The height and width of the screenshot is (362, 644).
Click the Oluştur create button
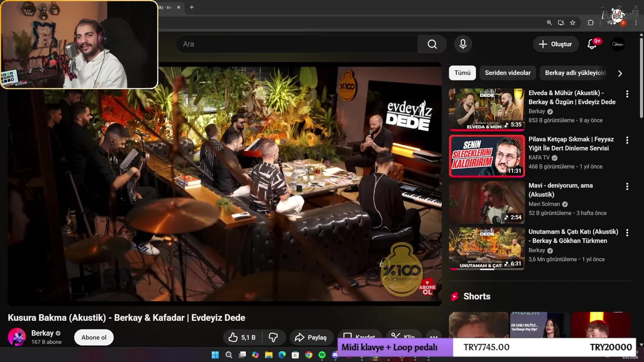(555, 44)
